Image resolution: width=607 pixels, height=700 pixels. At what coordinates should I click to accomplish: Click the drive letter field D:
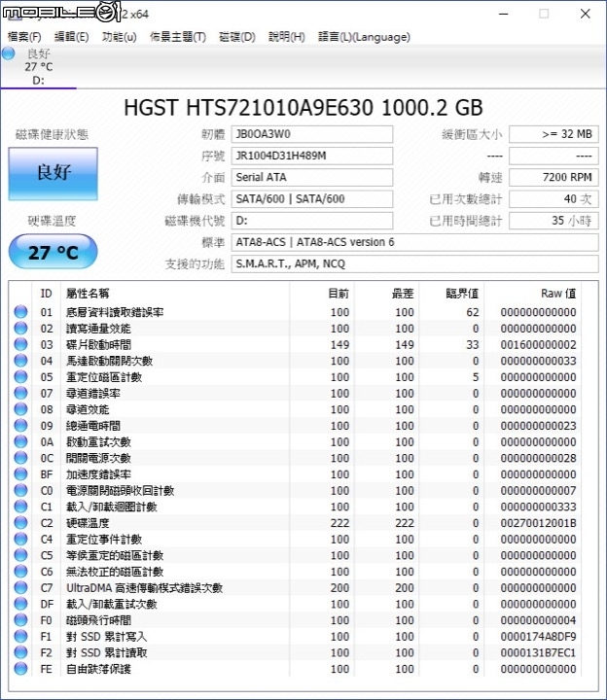pyautogui.click(x=311, y=221)
